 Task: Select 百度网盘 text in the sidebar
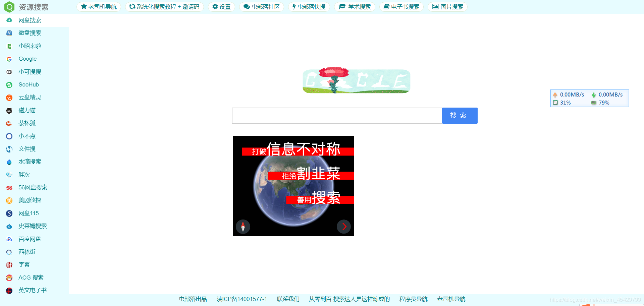pyautogui.click(x=30, y=239)
